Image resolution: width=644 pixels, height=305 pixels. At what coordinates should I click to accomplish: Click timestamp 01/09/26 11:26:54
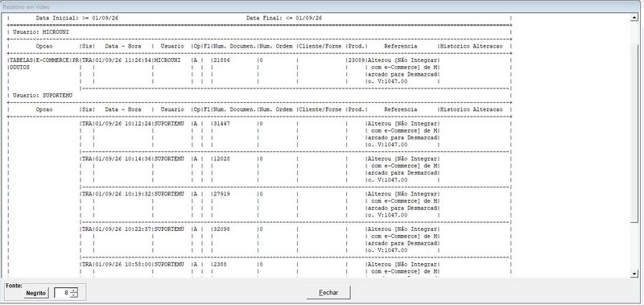click(124, 60)
